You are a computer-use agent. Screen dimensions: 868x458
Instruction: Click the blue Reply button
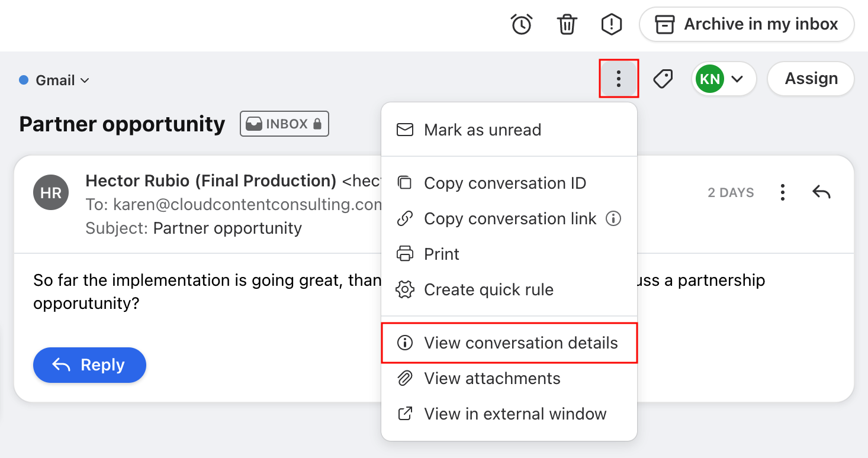89,365
